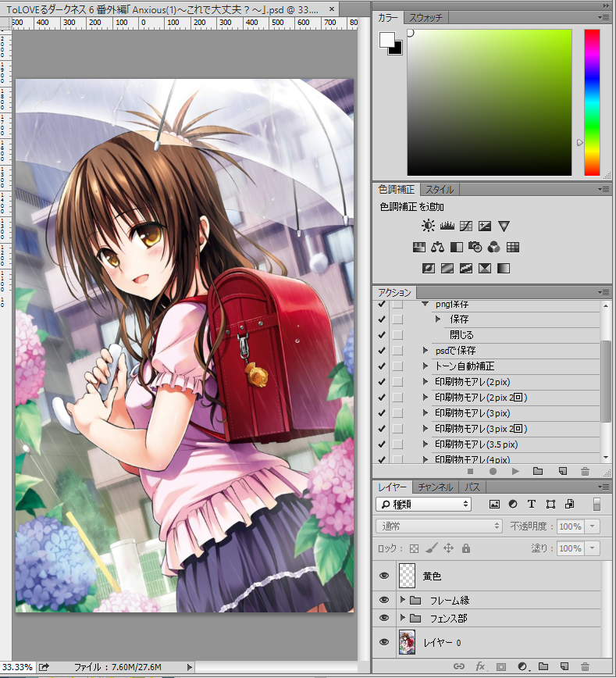The width and height of the screenshot is (616, 678).
Task: Expand the フレーム縁 layer group
Action: tap(402, 600)
